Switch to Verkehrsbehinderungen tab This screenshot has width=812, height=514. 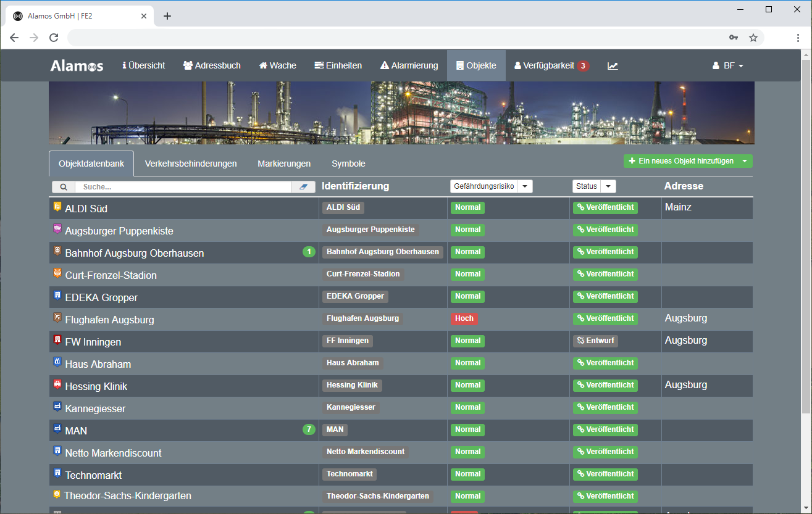click(191, 164)
